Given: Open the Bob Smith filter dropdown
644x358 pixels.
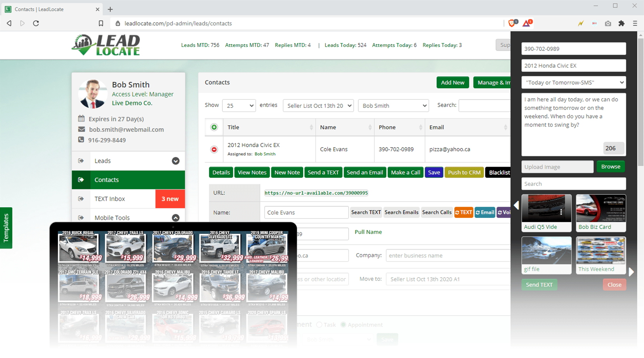Looking at the screenshot, I should pos(393,106).
